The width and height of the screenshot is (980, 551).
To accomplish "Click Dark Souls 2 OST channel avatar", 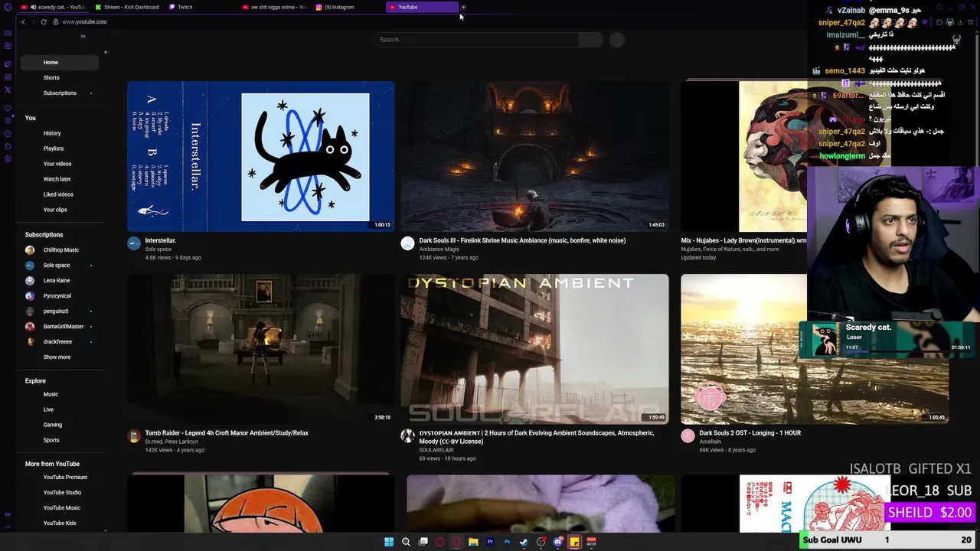I will coord(688,436).
